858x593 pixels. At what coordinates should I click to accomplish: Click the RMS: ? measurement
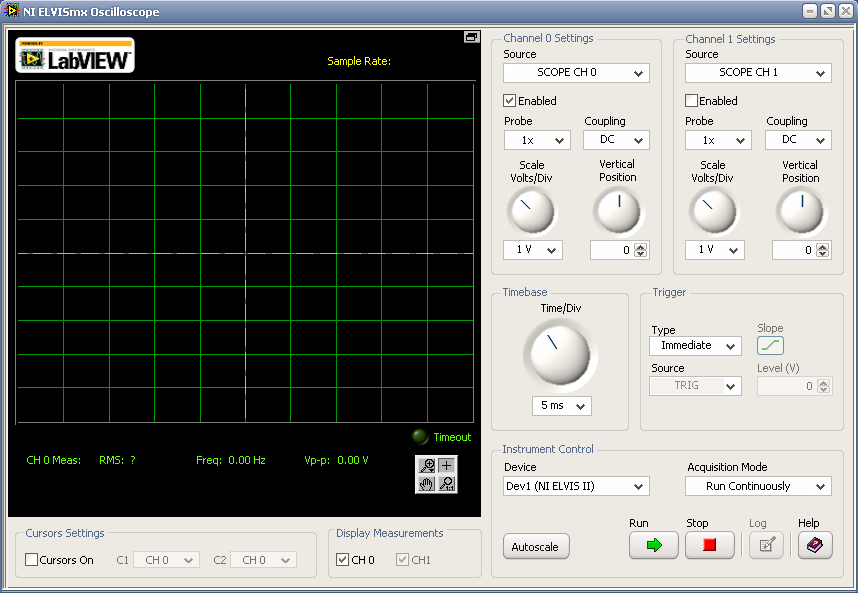click(117, 460)
